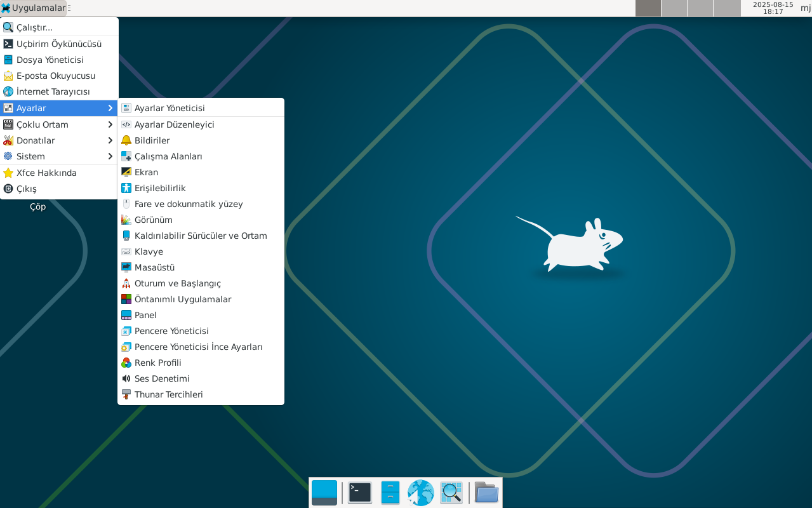The width and height of the screenshot is (812, 508).
Task: Click the application finder magnifier in dock
Action: click(x=451, y=493)
